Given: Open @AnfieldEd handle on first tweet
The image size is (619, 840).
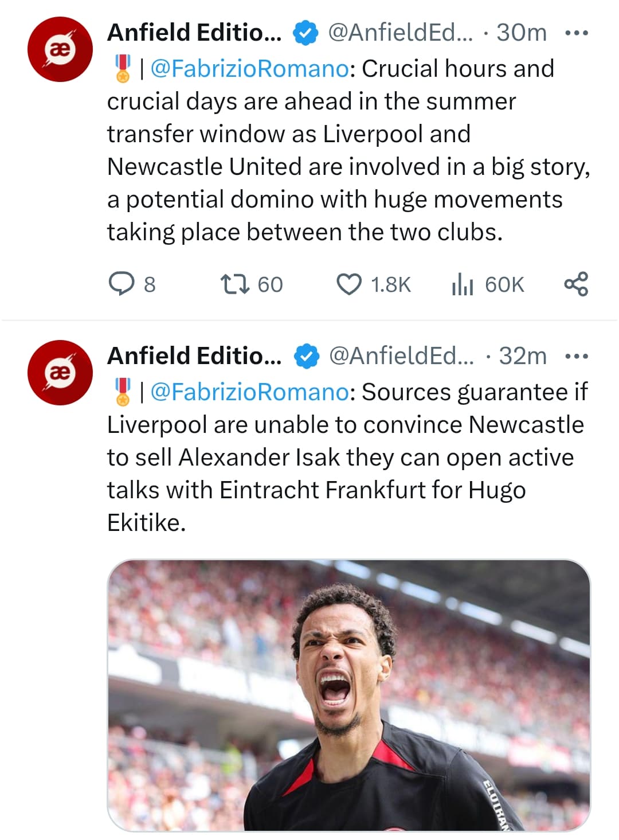Looking at the screenshot, I should pyautogui.click(x=400, y=33).
